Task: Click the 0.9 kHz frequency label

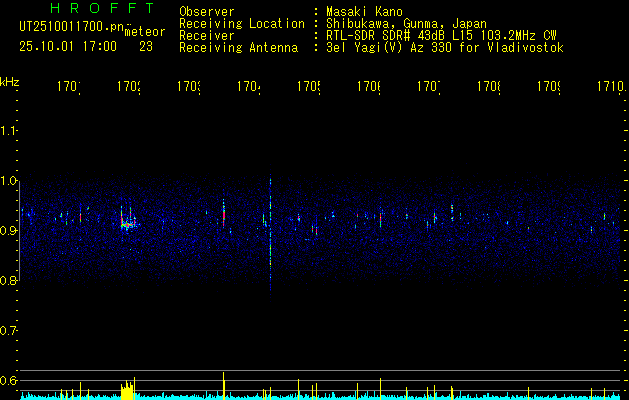Action: coord(9,231)
